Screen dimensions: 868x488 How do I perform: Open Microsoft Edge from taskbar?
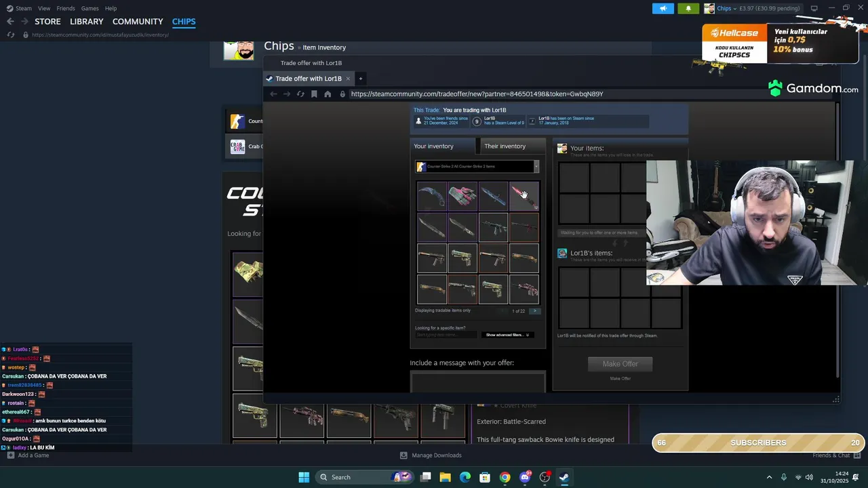pyautogui.click(x=465, y=477)
